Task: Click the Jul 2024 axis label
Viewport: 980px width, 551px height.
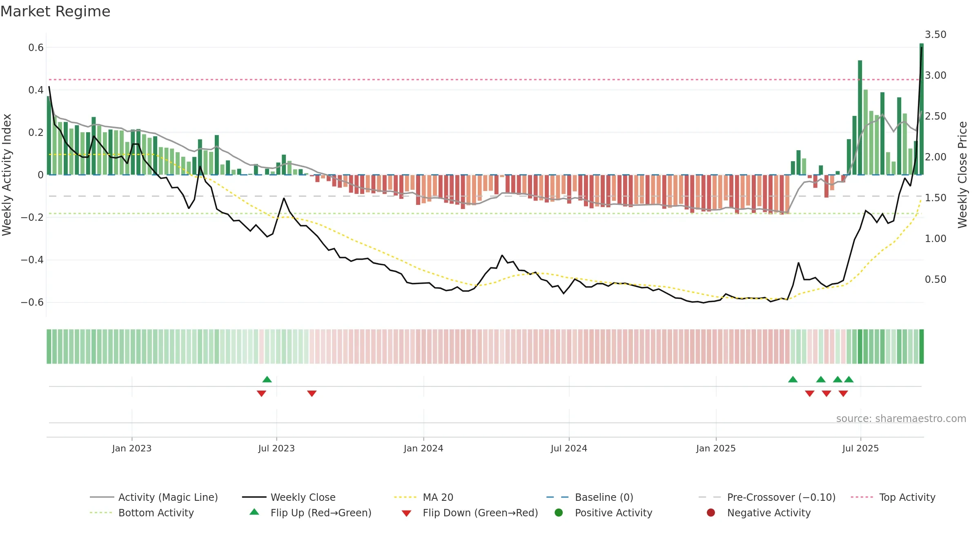Action: [569, 448]
